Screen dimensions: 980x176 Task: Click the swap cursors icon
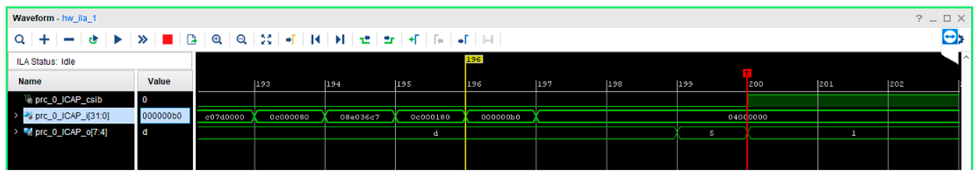(x=487, y=39)
